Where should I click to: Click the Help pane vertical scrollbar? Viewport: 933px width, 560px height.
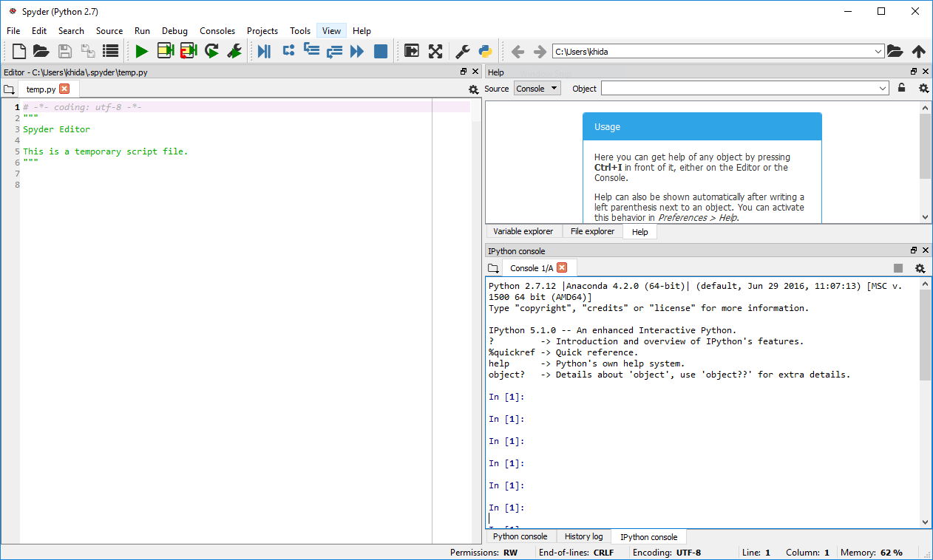(926, 162)
